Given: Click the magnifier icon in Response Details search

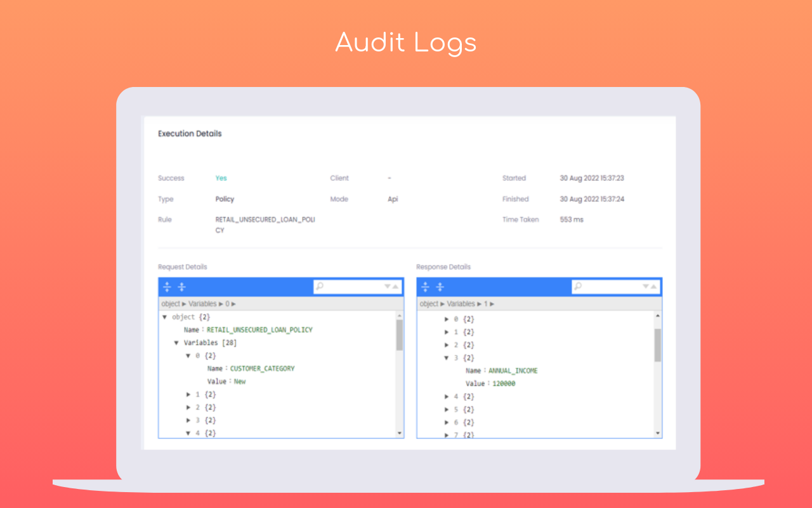Looking at the screenshot, I should (x=578, y=286).
